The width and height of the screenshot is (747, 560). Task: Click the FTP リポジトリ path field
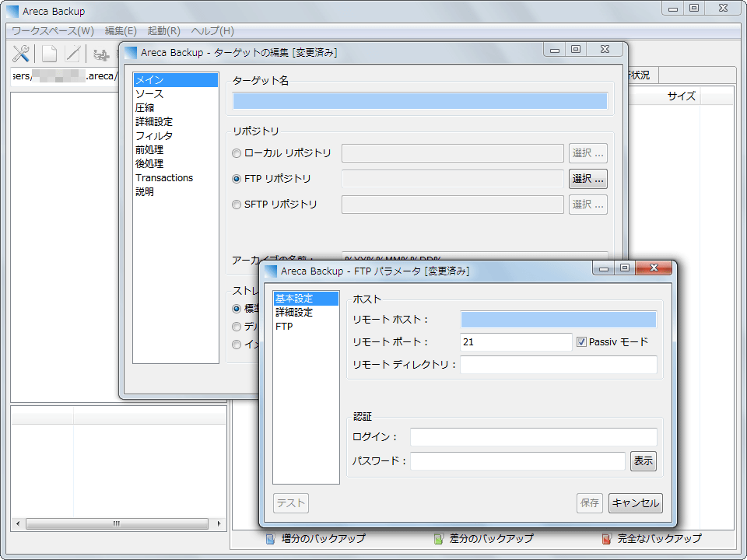[x=453, y=179]
